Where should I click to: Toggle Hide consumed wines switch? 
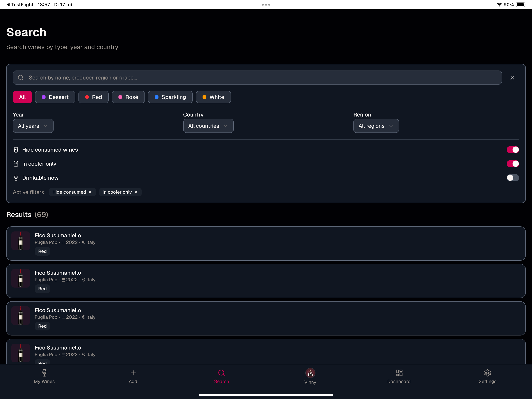pos(513,150)
